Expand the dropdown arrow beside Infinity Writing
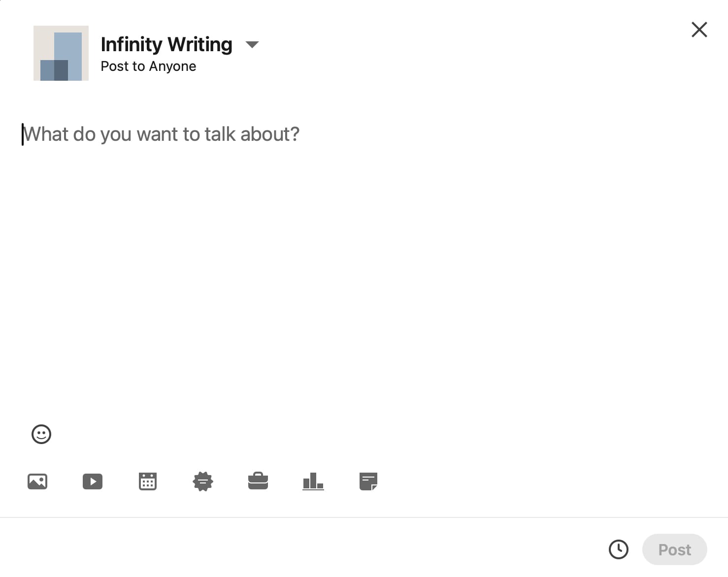The width and height of the screenshot is (728, 577). point(252,45)
